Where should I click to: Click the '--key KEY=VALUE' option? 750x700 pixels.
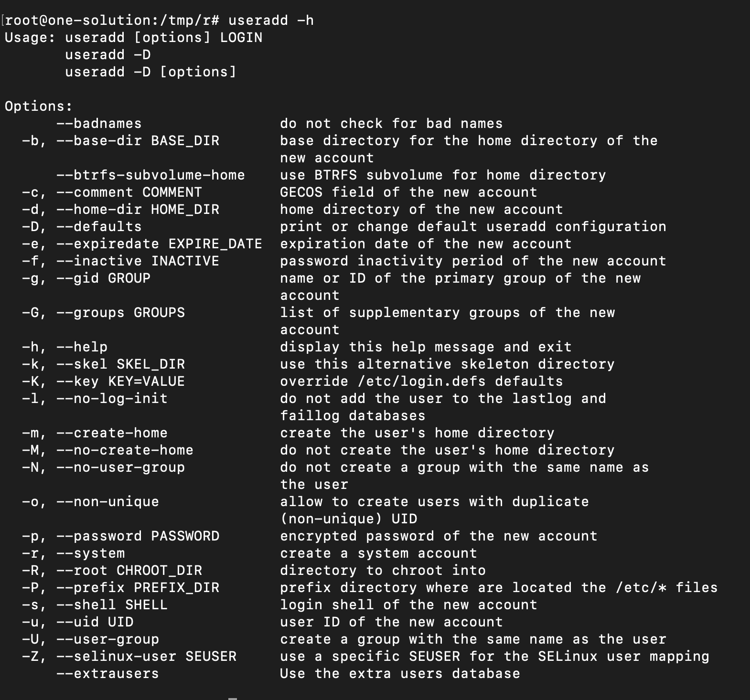[x=120, y=381]
